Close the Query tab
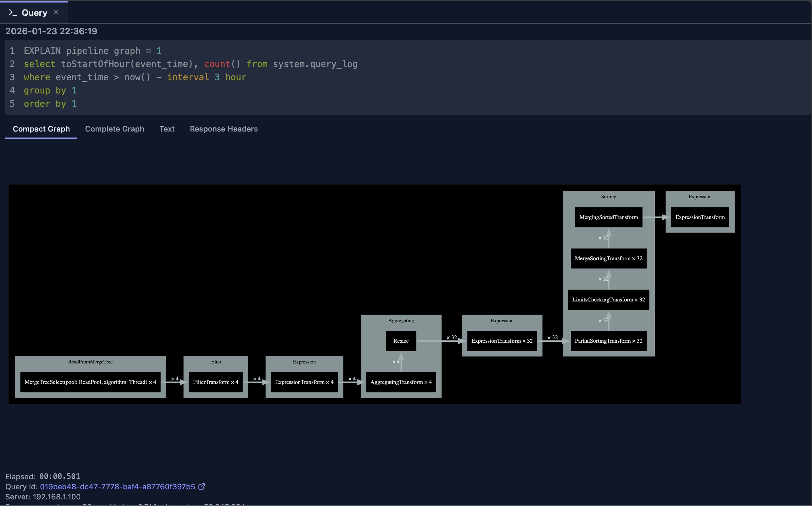This screenshot has width=812, height=506. [x=56, y=12]
